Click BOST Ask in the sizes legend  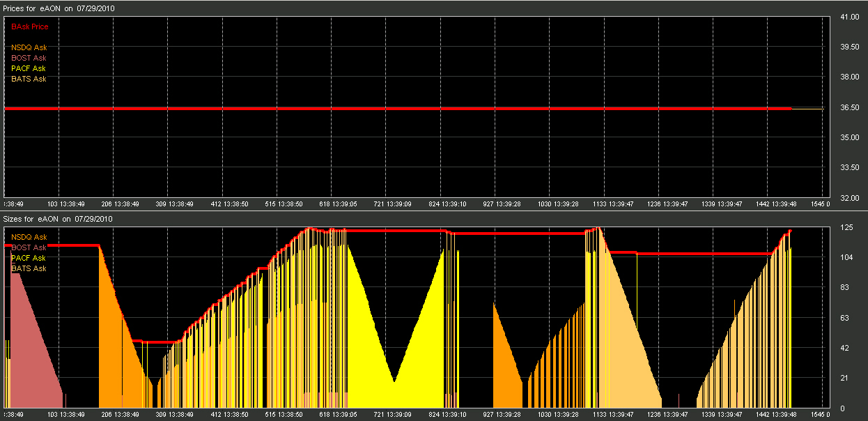(29, 247)
